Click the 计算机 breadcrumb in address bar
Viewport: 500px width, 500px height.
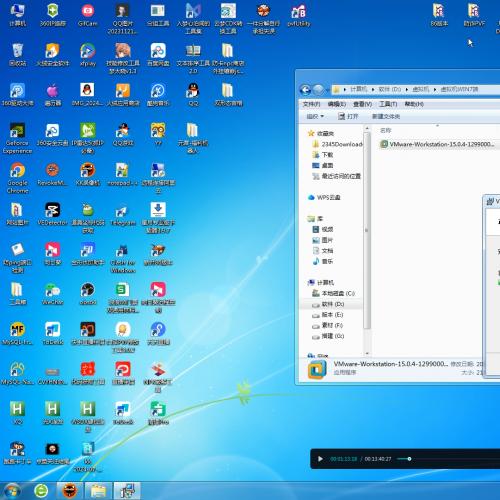coord(358,89)
